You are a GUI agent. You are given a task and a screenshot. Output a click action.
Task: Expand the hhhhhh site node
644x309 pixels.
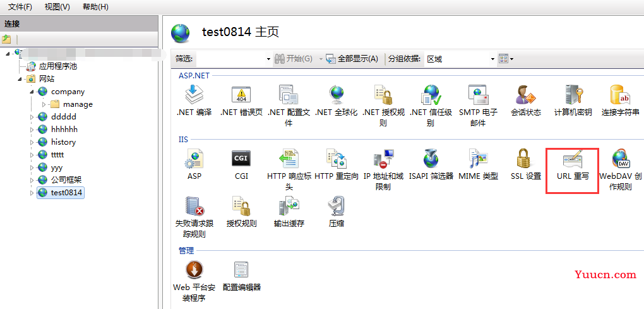(32, 130)
